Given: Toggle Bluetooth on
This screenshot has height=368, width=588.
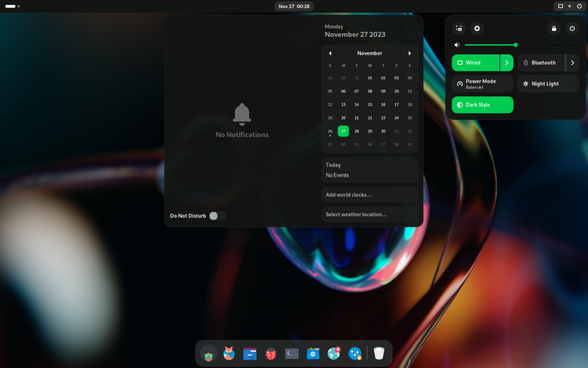Looking at the screenshot, I should pos(541,63).
